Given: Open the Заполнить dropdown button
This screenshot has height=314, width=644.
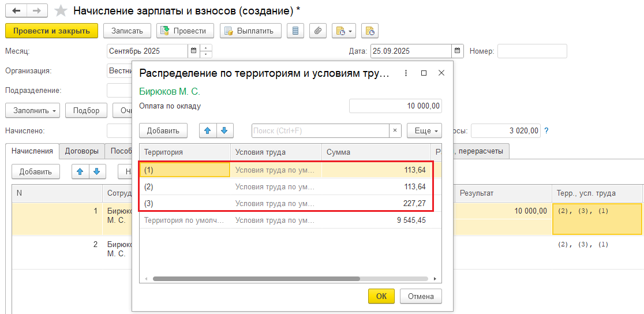Looking at the screenshot, I should (x=32, y=111).
